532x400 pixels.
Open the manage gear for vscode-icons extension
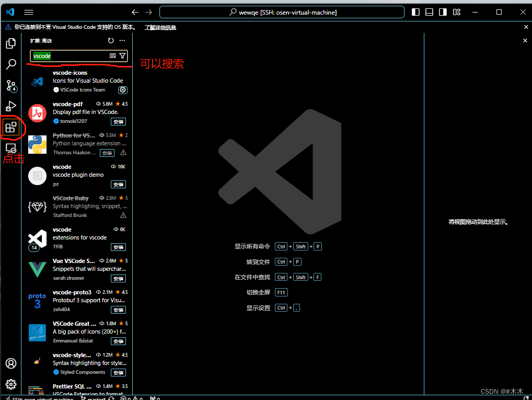(x=122, y=90)
